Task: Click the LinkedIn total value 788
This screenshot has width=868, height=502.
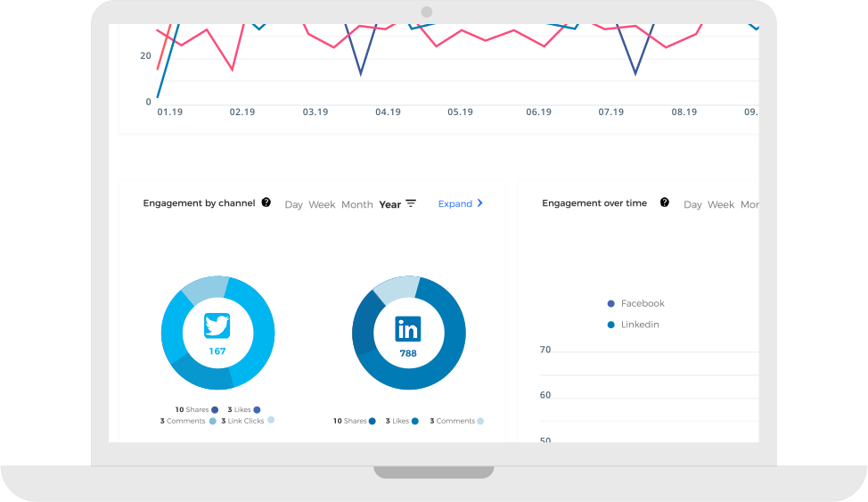Action: pyautogui.click(x=408, y=353)
